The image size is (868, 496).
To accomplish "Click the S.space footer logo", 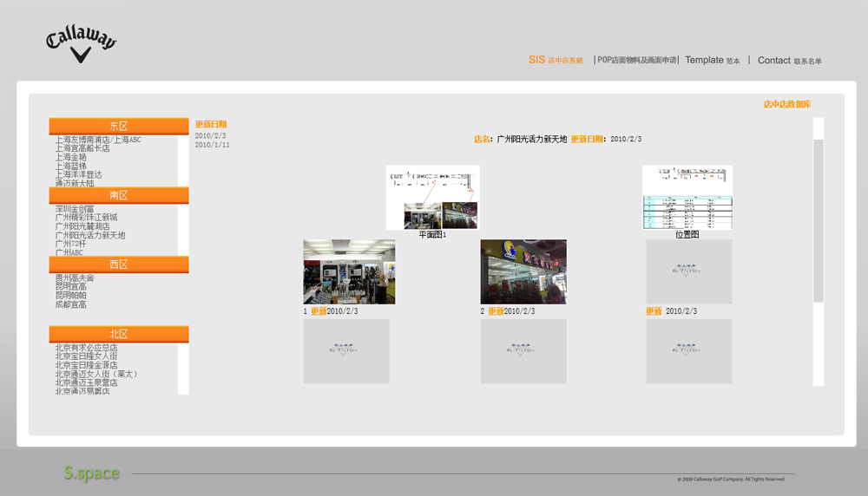I will [91, 473].
